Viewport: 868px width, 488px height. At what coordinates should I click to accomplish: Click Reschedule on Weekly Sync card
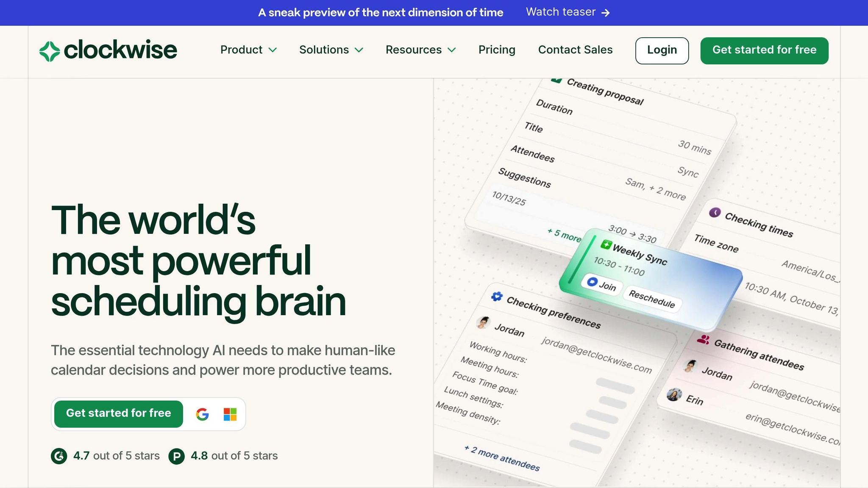[651, 299]
